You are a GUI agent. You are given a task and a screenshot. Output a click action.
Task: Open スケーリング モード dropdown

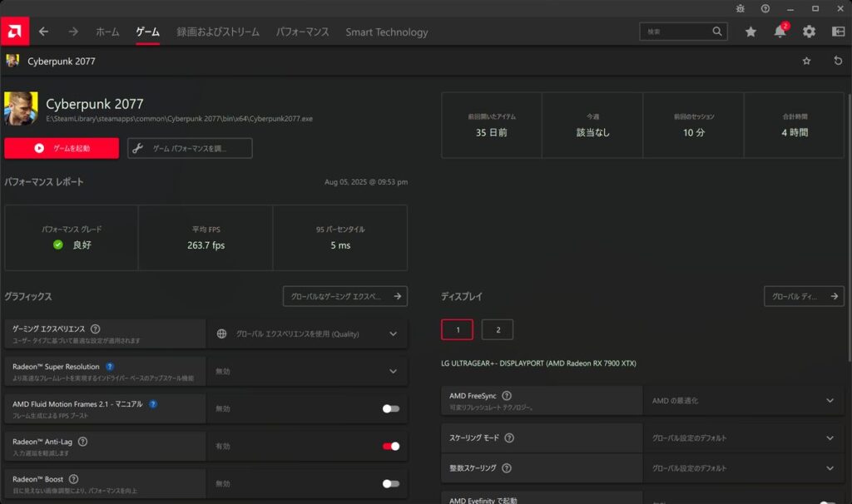coord(743,437)
